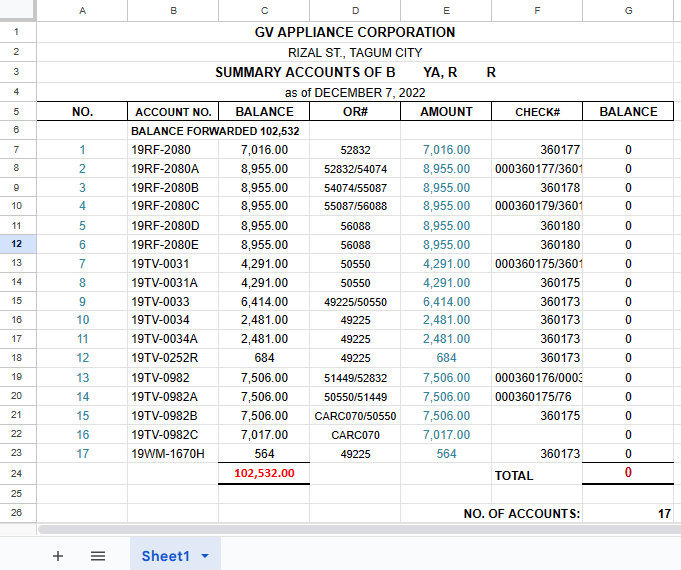Click the red total 102,532.00 cell
This screenshot has width=681, height=570.
[264, 473]
